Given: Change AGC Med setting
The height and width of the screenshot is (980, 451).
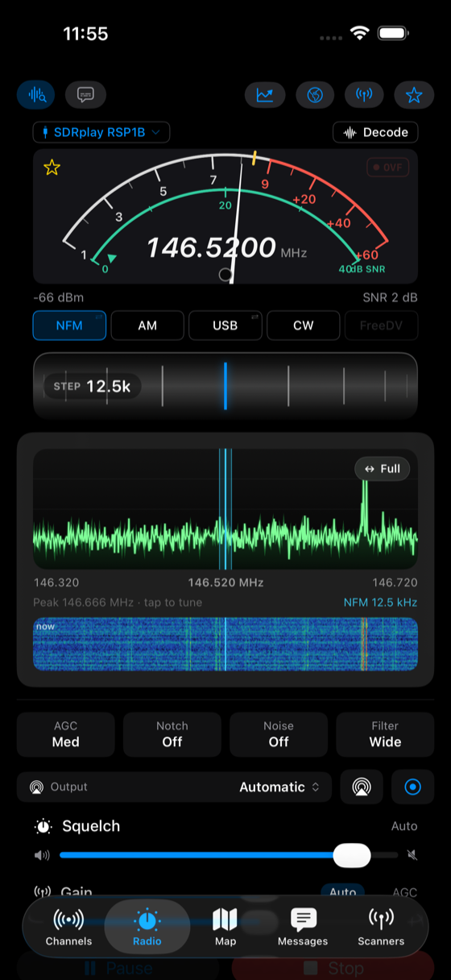Looking at the screenshot, I should (65, 734).
